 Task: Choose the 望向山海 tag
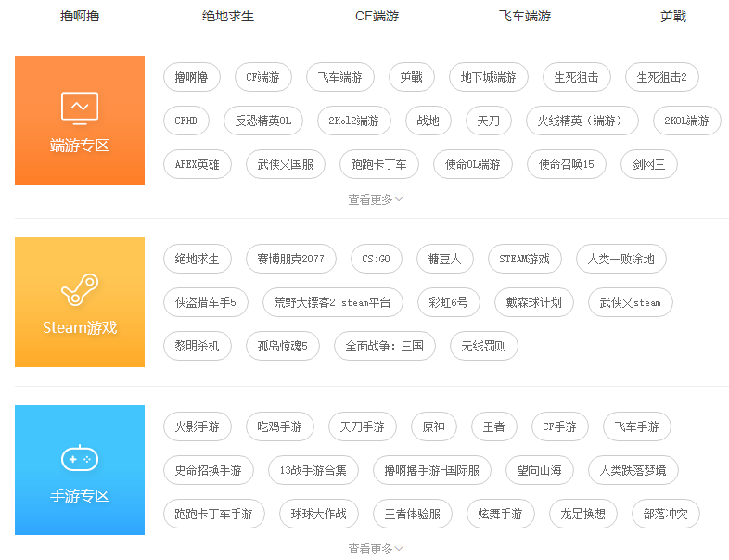pyautogui.click(x=539, y=470)
